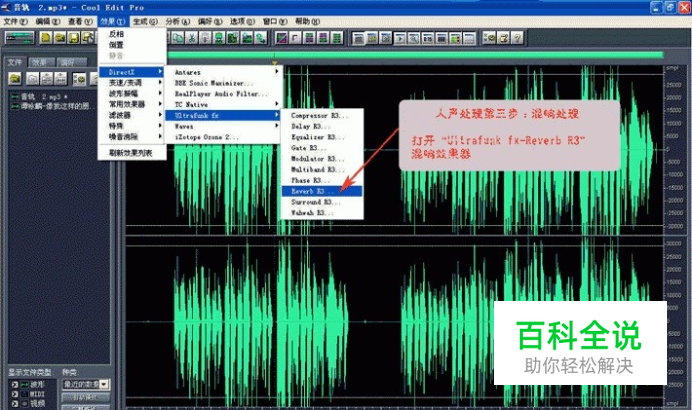Open the 种类 sort dropdown arrow
The height and width of the screenshot is (410, 692).
(104, 384)
